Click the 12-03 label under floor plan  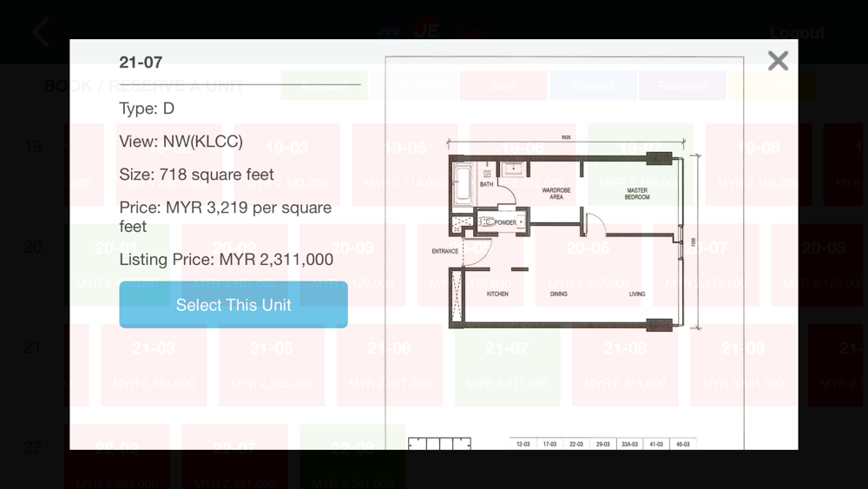pos(523,444)
